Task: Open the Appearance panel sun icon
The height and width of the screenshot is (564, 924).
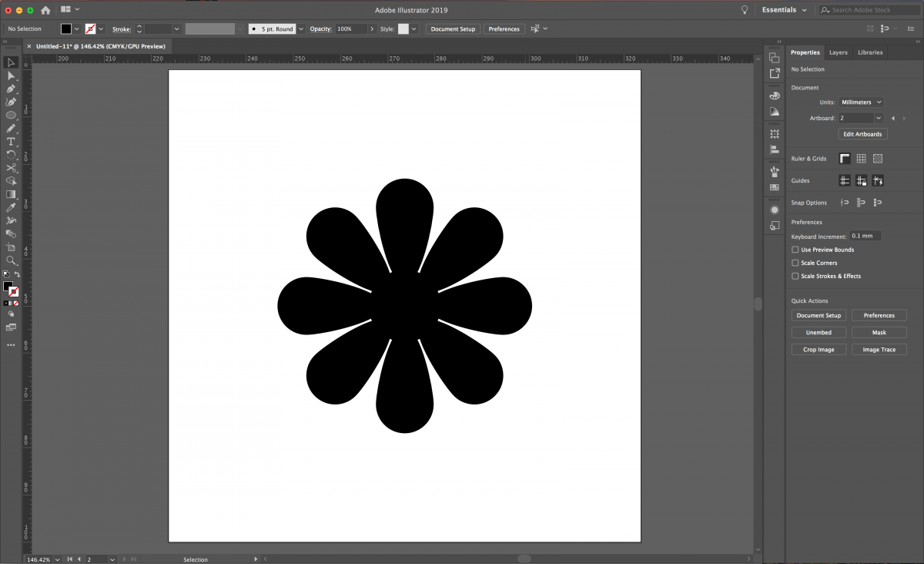Action: point(775,210)
